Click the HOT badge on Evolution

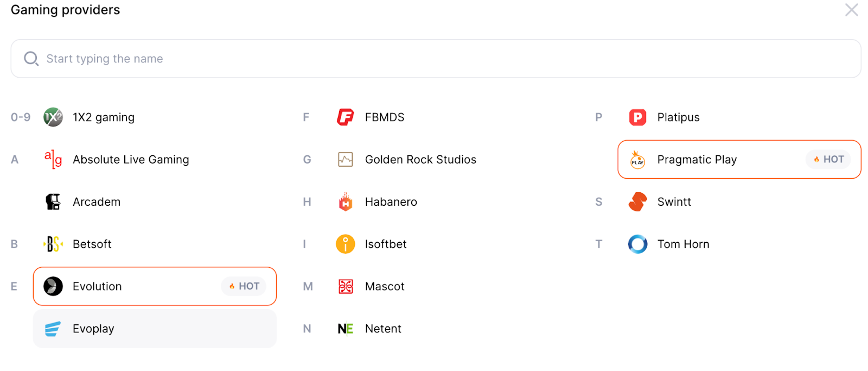point(244,286)
